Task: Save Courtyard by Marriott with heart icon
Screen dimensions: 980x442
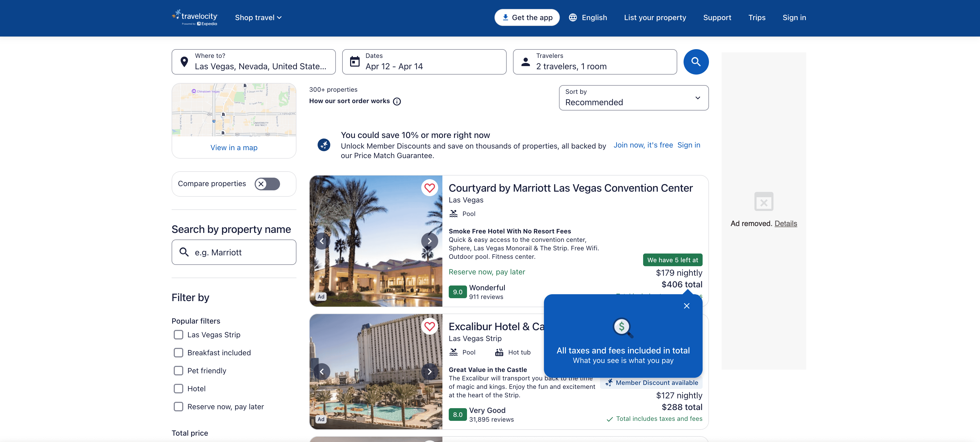Action: [429, 187]
